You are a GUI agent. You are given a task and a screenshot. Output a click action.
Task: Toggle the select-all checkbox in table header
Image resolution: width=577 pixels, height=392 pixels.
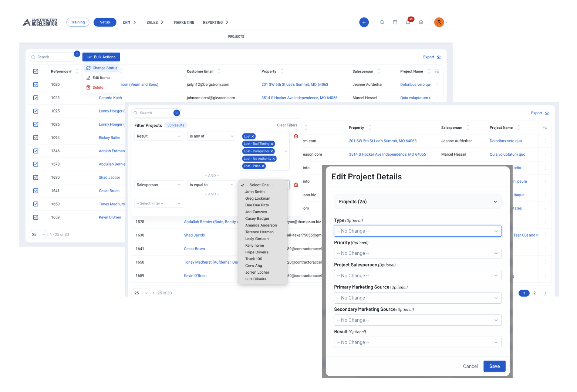pyautogui.click(x=36, y=71)
